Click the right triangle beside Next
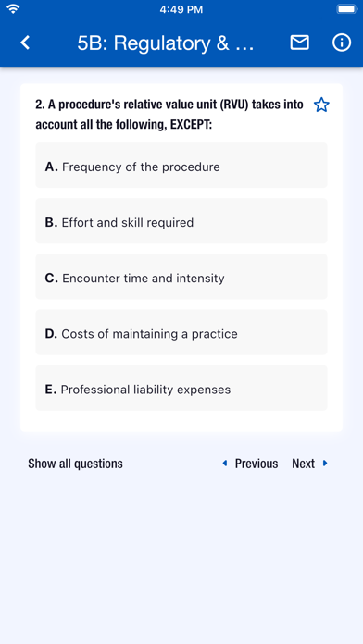The image size is (363, 644). click(325, 464)
